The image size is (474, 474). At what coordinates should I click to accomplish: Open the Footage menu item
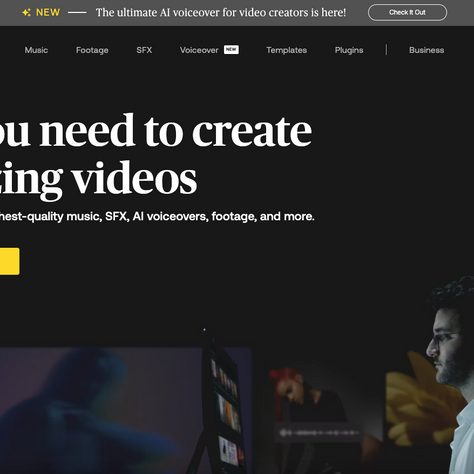click(x=92, y=50)
